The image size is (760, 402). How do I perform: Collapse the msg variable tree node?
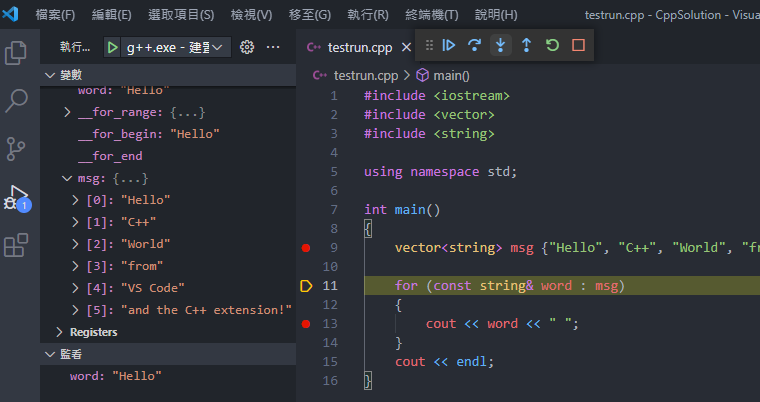click(x=67, y=179)
